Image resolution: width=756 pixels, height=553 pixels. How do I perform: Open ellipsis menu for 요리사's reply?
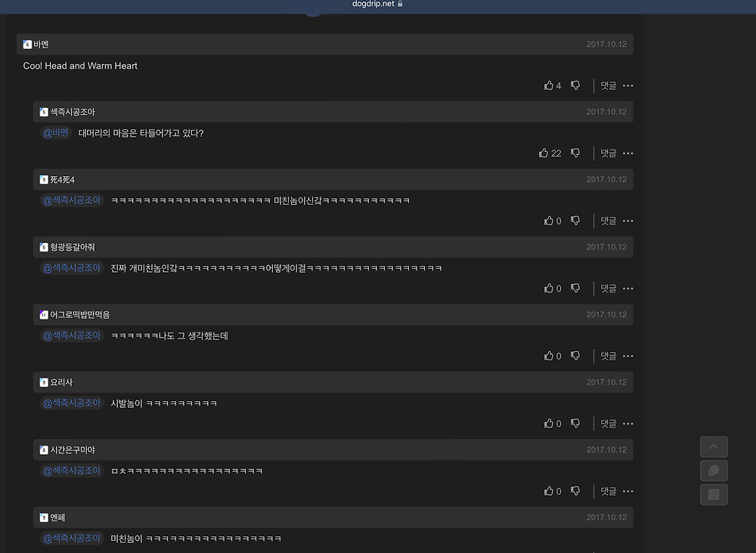tap(627, 423)
